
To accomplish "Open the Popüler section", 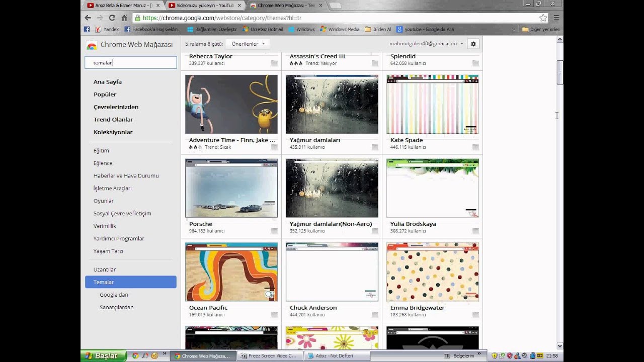I will [105, 94].
